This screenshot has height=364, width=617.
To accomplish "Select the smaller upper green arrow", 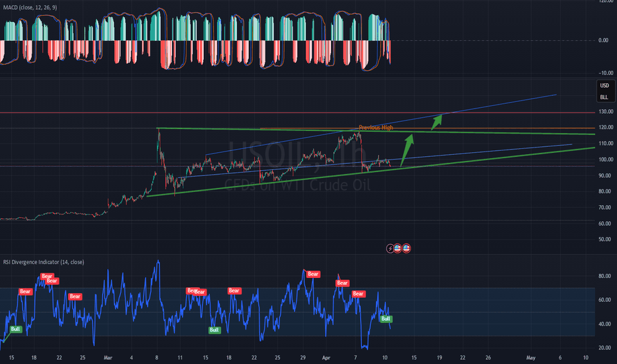I will [x=435, y=121].
